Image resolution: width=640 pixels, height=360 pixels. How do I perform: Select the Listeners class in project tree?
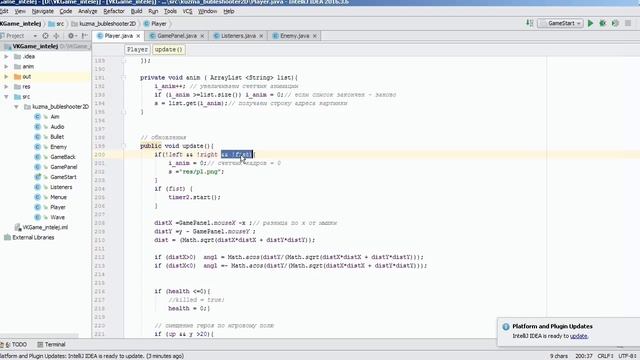pyautogui.click(x=61, y=187)
